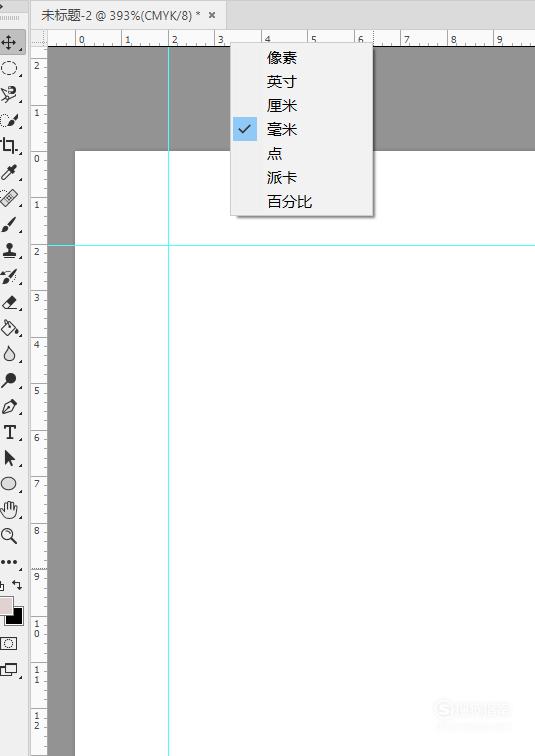Open the Edit Toolbar three-dots button
Image resolution: width=535 pixels, height=756 pixels.
(9, 562)
